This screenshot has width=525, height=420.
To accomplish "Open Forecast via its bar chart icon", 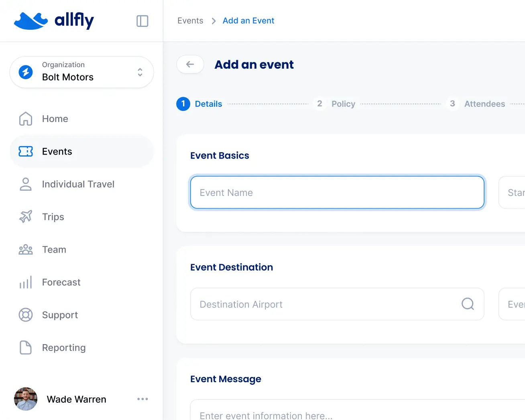I will 25,282.
